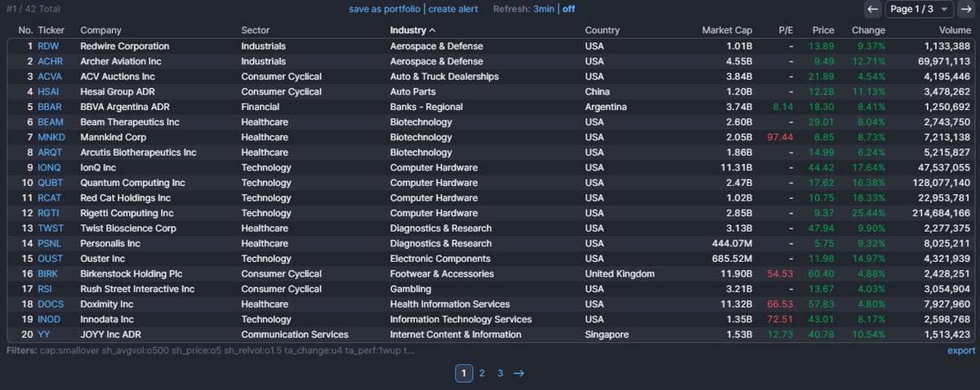980x390 pixels.
Task: Click Argentina country cell
Action: (x=606, y=107)
